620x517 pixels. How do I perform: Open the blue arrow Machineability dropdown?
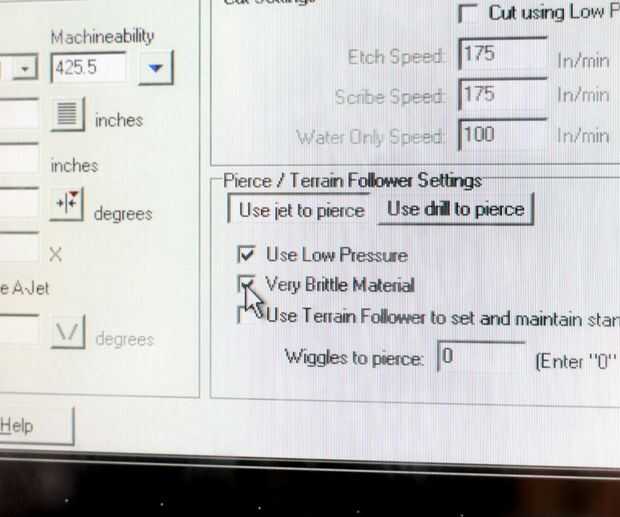[x=155, y=68]
